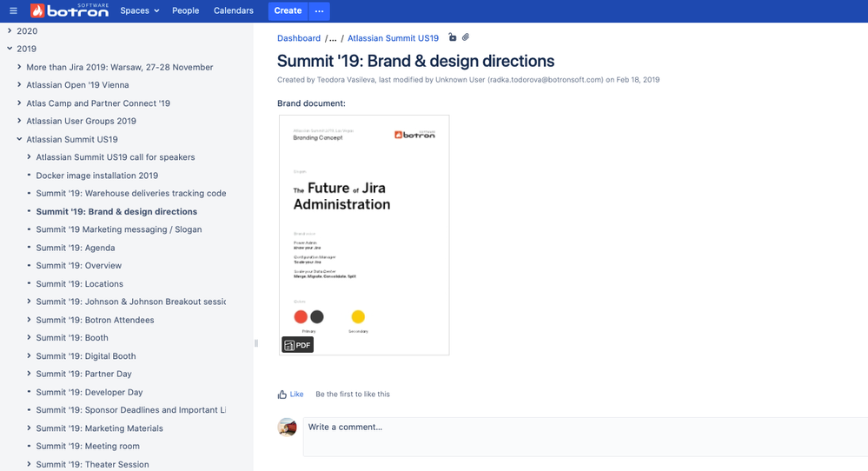Open Atlassian Summit US19 in sidebar tree
The width and height of the screenshot is (868, 471).
[x=72, y=139]
